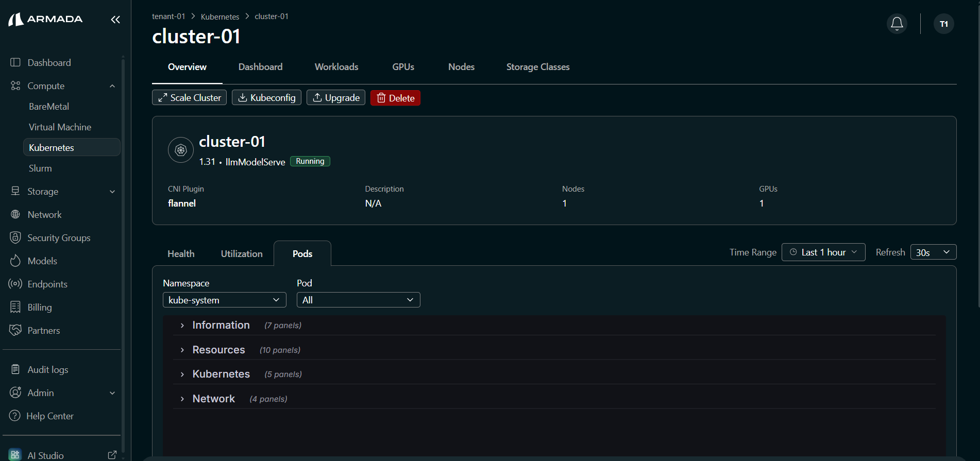
Task: Open the Workloads tab
Action: [x=336, y=67]
